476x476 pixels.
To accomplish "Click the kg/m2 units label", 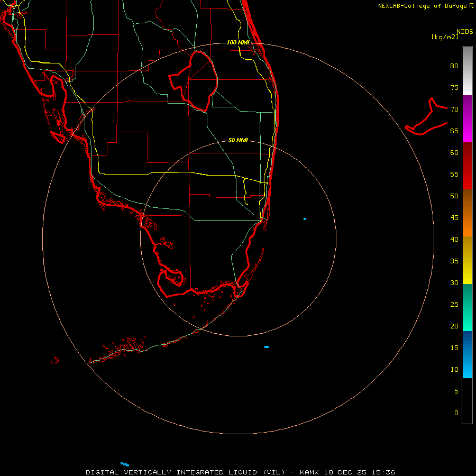I will 445,37.
